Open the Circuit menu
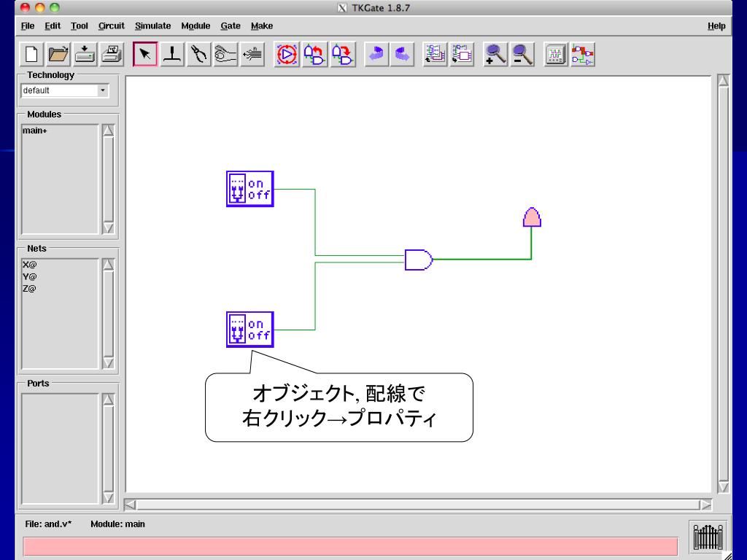The height and width of the screenshot is (560, 747). tap(112, 26)
